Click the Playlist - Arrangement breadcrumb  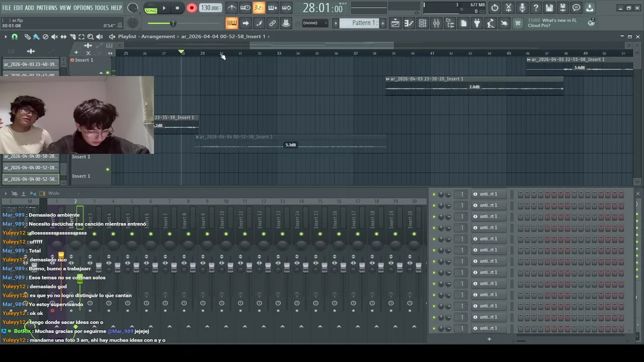click(x=146, y=37)
